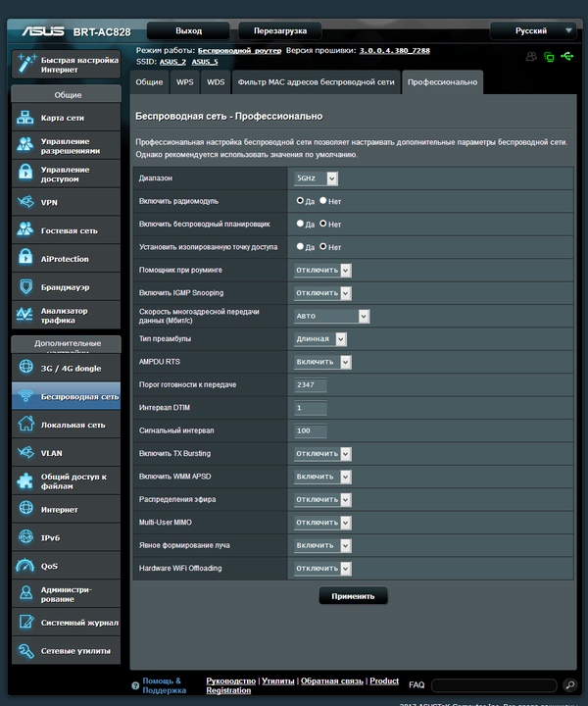
Task: Select Да for Включить радиомодуль
Action: pos(300,201)
